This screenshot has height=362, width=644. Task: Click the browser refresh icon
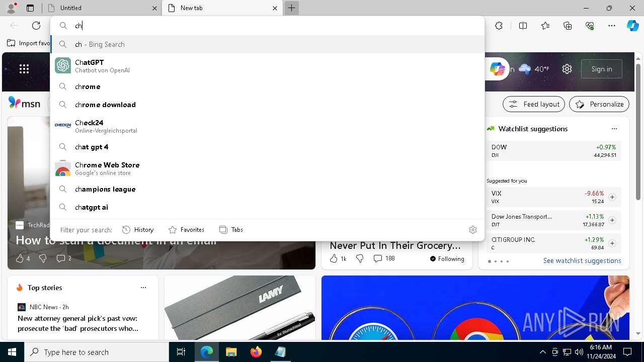pyautogui.click(x=36, y=26)
